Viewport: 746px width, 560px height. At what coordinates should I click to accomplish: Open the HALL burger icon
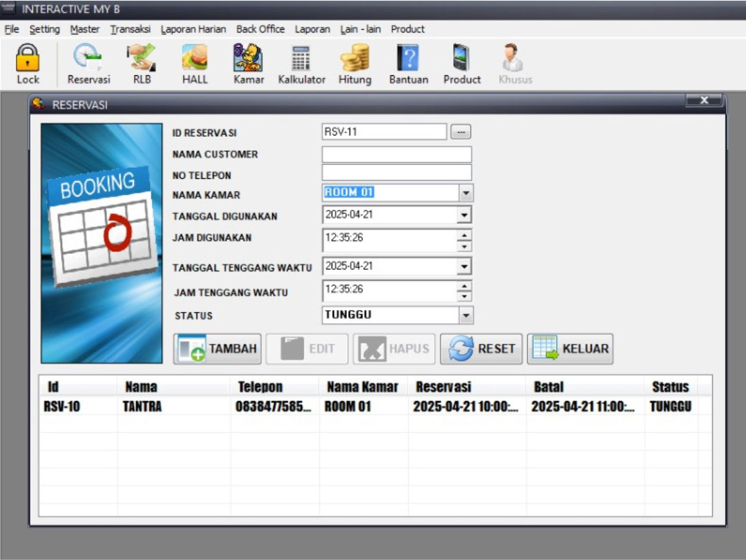(195, 59)
